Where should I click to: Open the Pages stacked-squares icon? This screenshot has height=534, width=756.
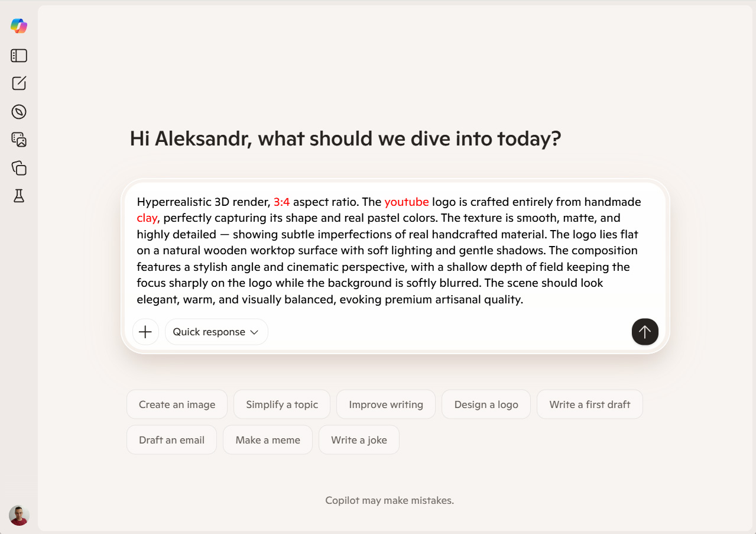(19, 168)
